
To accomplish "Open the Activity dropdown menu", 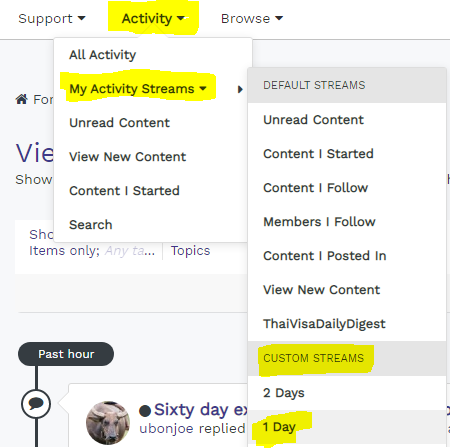I will coord(153,19).
